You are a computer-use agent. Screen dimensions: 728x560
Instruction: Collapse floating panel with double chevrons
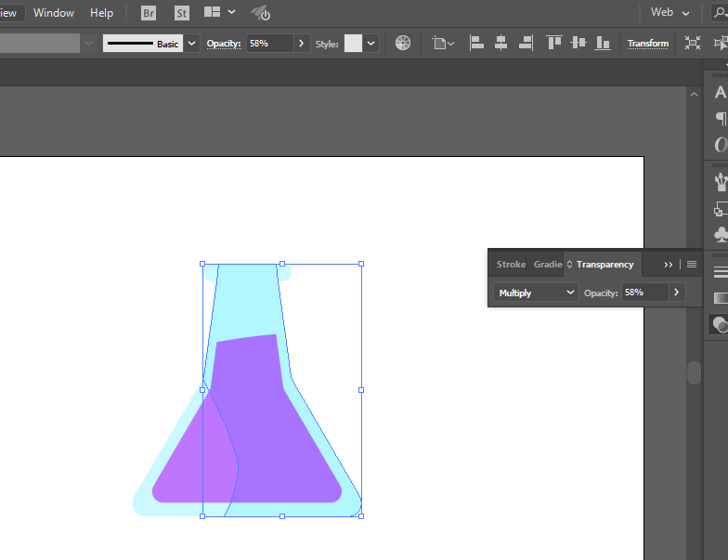click(x=669, y=265)
